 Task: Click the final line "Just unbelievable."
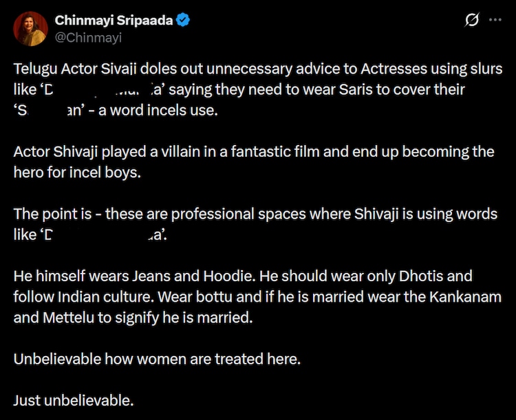74,400
